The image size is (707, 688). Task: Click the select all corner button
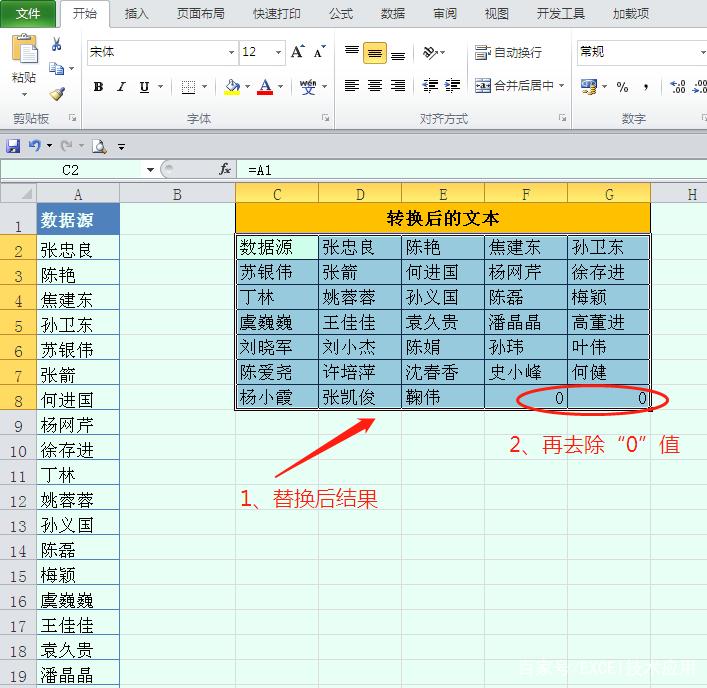(x=18, y=194)
